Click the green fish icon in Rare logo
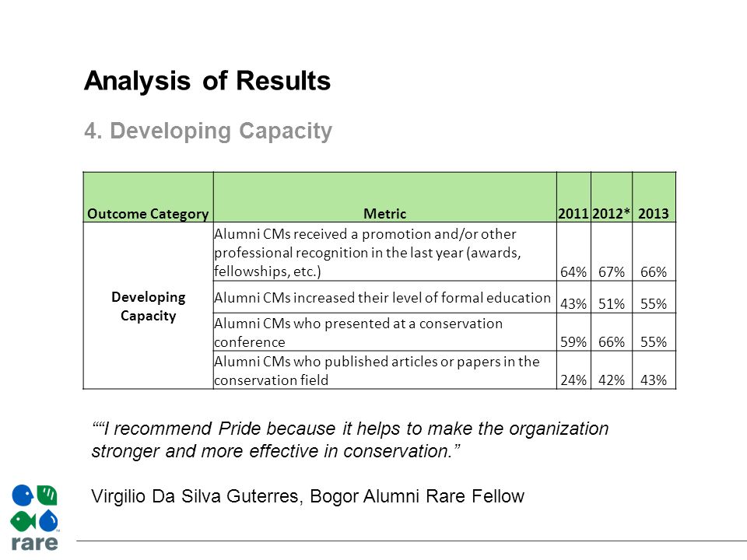 pos(23,521)
